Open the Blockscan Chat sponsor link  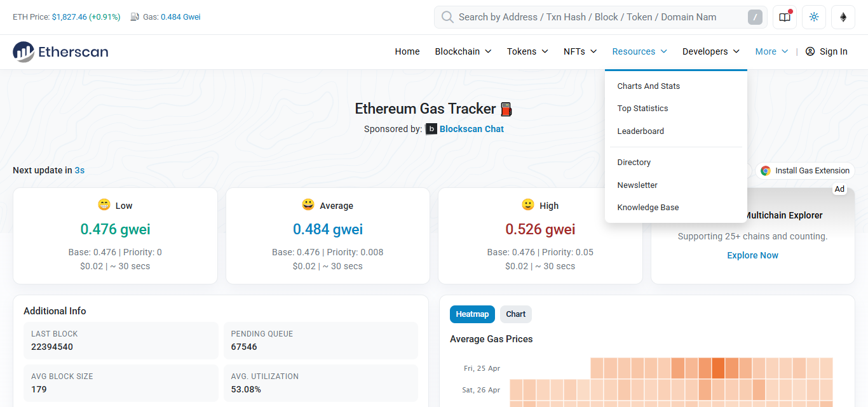click(x=471, y=129)
